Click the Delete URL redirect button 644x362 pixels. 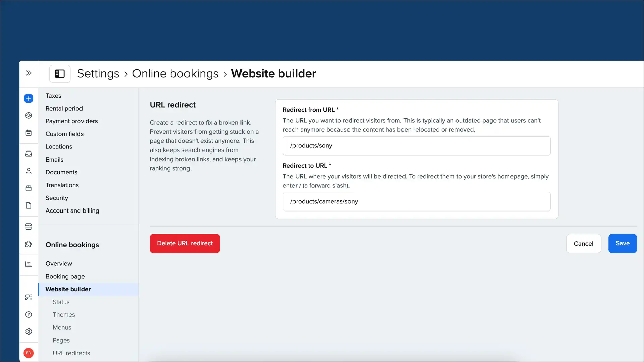pyautogui.click(x=184, y=243)
